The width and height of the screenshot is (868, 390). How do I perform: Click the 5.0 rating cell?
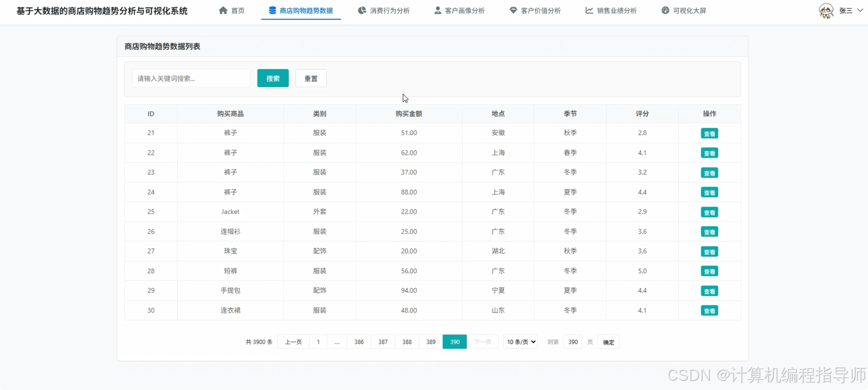tap(642, 271)
